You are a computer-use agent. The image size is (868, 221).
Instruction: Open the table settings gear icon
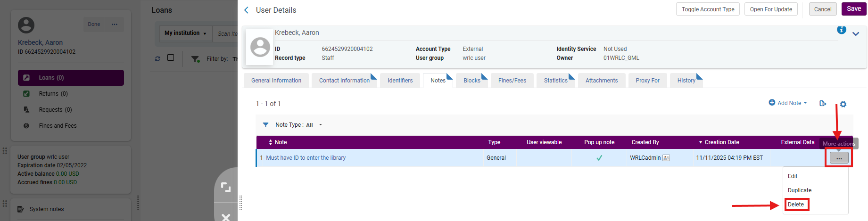[x=843, y=104]
